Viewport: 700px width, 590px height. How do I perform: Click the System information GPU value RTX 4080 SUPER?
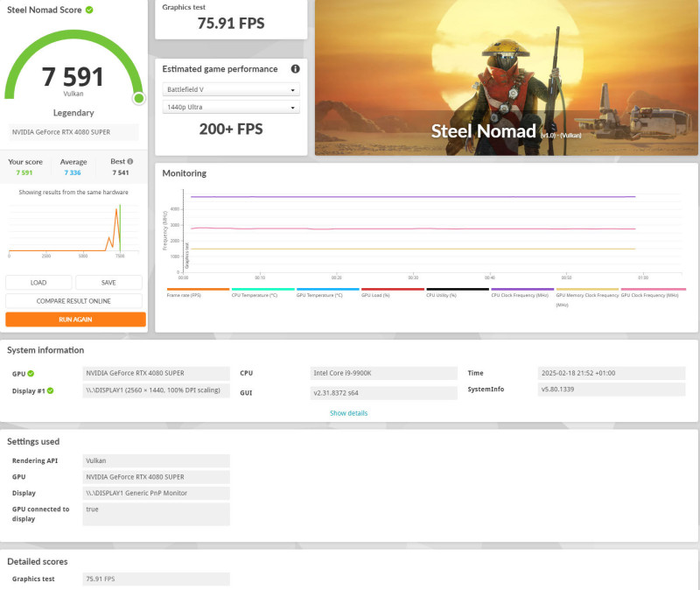(157, 373)
